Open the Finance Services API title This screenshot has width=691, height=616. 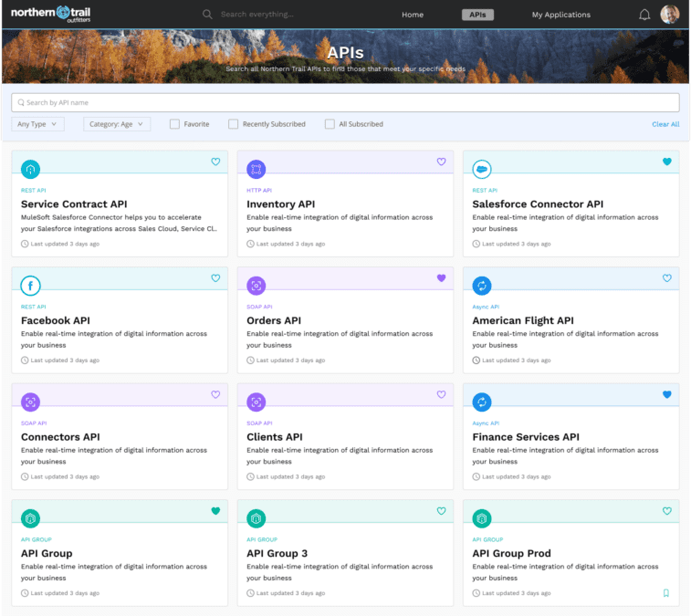click(526, 436)
